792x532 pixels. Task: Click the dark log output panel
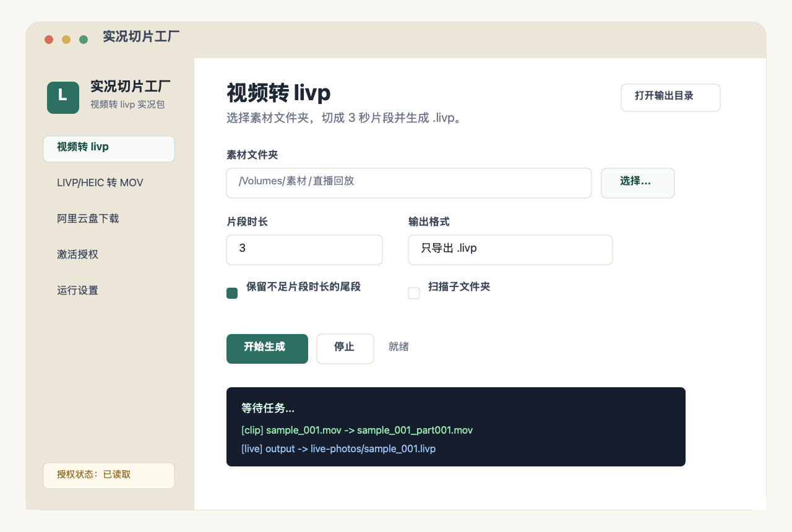tap(456, 427)
